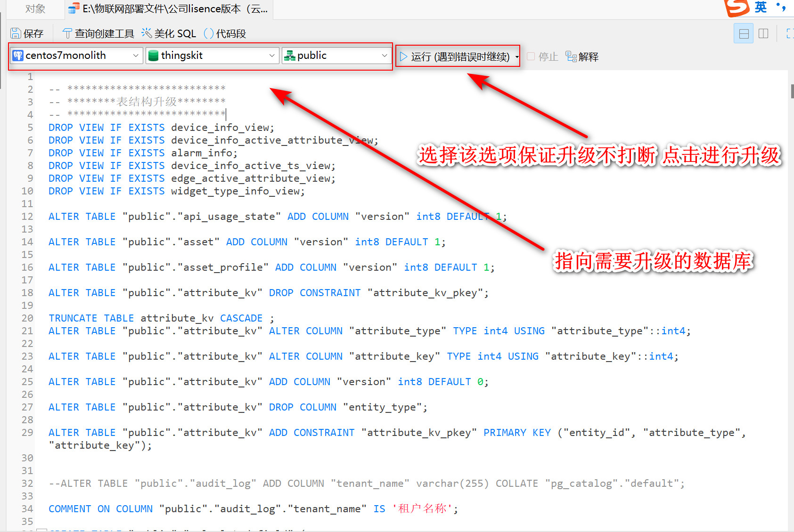Click the Save (保存) disk icon
Image resolution: width=794 pixels, height=532 pixels.
16,33
